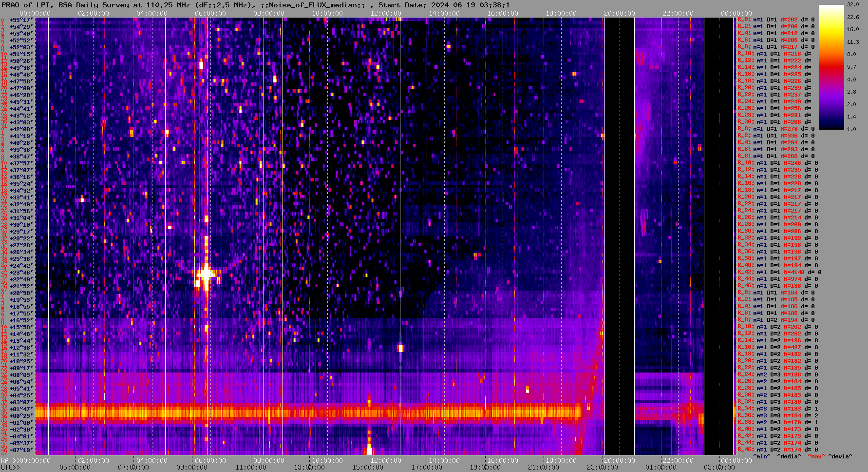Screen dimensions: 868x472
Task: Click the row 'R_34: m=3 D=6 M=183 d= 1'
Action: (x=778, y=409)
